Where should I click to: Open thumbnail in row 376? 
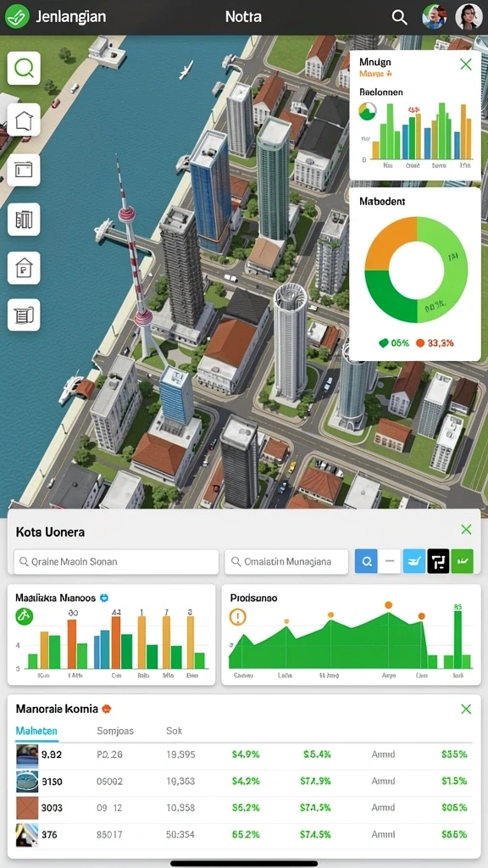click(x=27, y=834)
